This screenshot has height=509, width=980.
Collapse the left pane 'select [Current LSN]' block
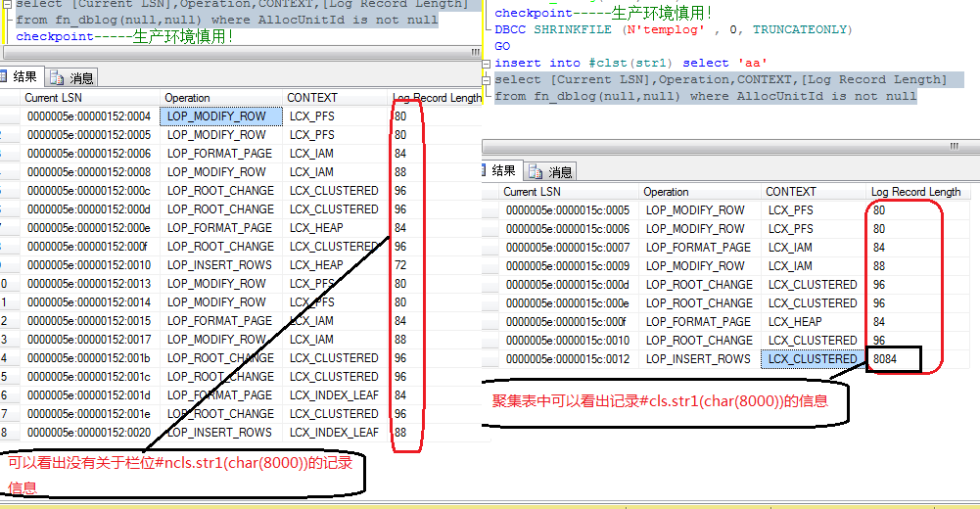coord(8,4)
